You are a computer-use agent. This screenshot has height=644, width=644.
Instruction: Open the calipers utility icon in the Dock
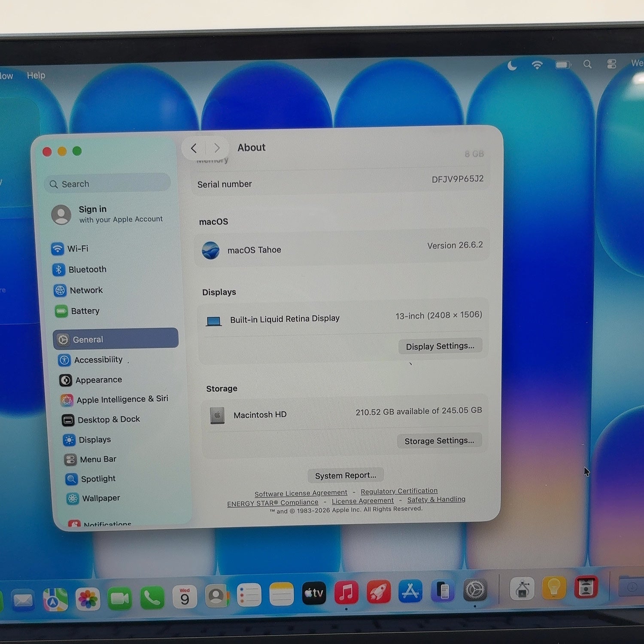[522, 588]
